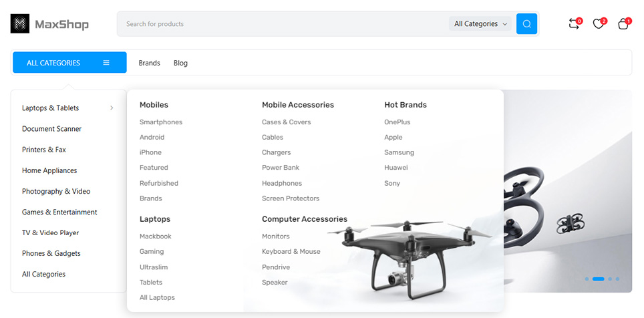Click the Search for products field
Image resolution: width=644 pixels, height=318 pixels.
coord(281,24)
